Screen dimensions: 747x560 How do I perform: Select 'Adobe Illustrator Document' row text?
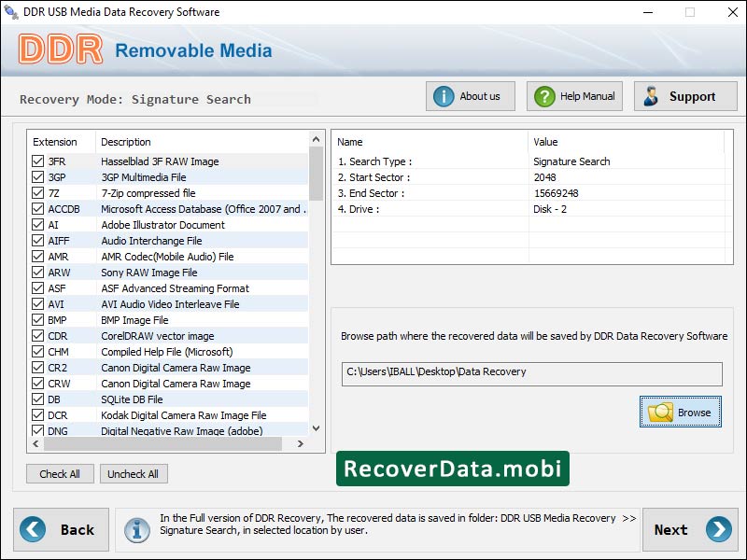coord(162,225)
